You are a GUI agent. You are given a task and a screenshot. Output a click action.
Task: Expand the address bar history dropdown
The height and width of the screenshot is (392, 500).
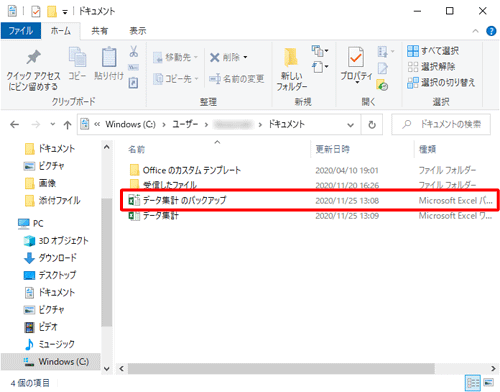click(350, 125)
